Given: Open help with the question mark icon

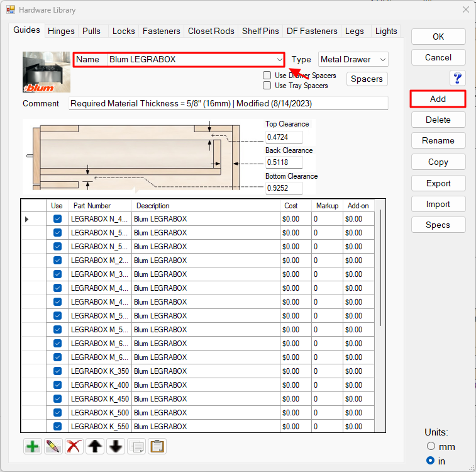Looking at the screenshot, I should (457, 78).
